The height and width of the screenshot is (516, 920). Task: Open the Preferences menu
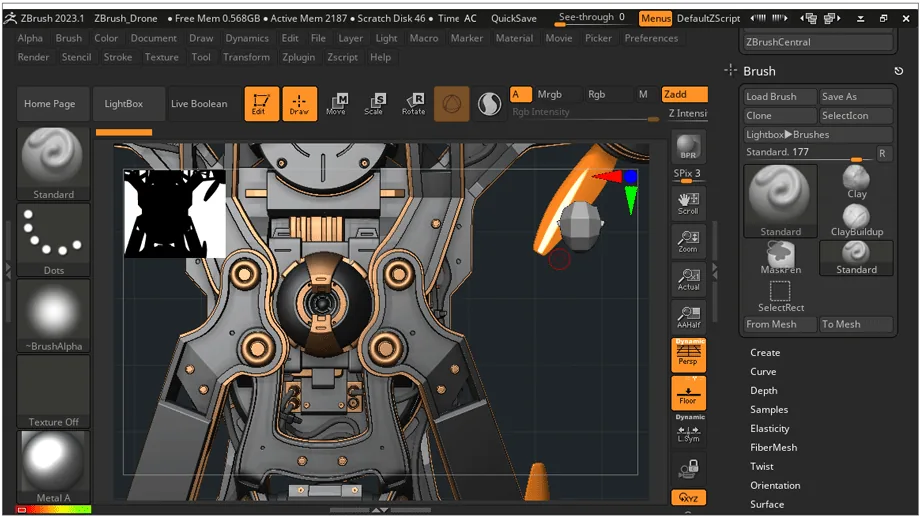coord(651,38)
